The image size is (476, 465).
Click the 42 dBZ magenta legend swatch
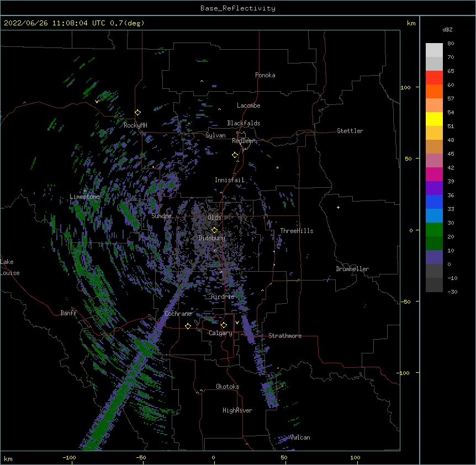point(434,174)
